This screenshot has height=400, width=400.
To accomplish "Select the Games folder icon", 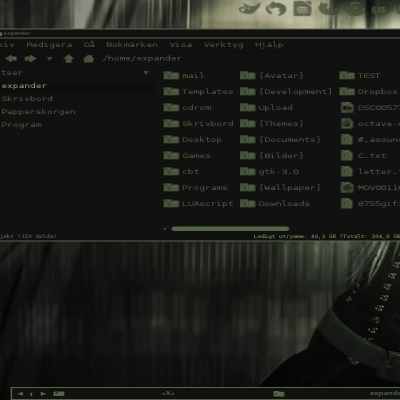I will coord(171,156).
